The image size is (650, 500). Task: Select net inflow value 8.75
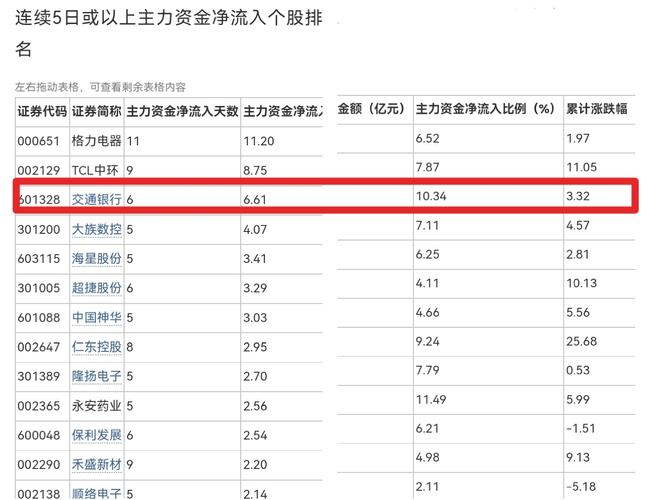[x=255, y=170]
